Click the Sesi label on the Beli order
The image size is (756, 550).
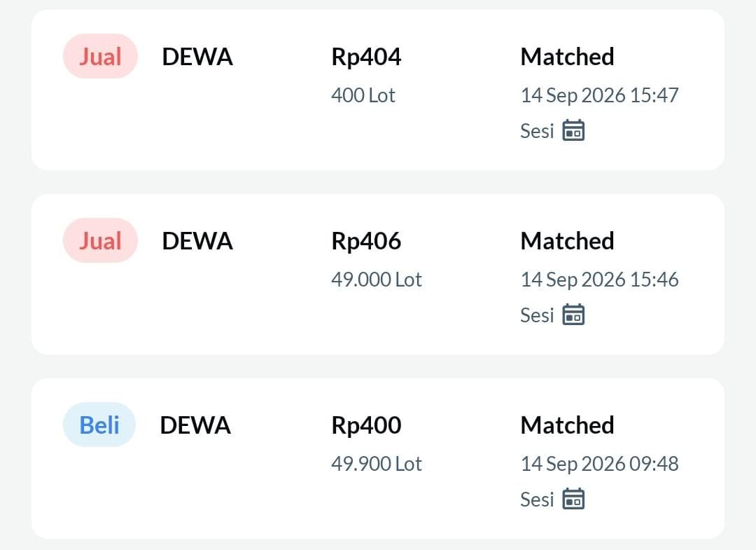[x=537, y=500]
